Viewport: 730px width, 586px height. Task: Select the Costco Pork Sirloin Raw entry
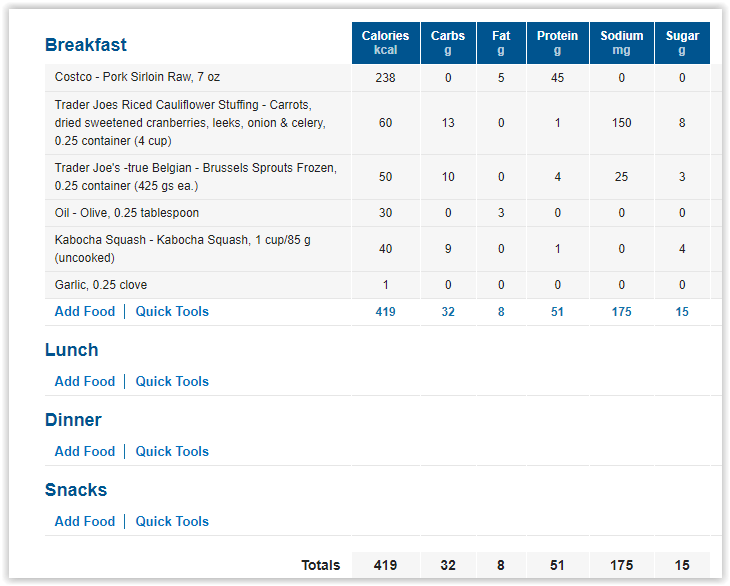(137, 77)
